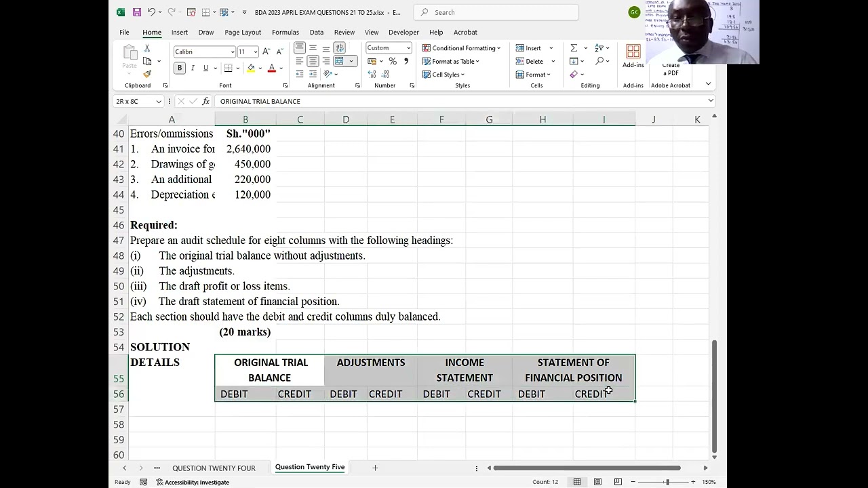This screenshot has height=488, width=868.
Task: Save the workbook with the floppy disk icon
Action: [x=136, y=12]
